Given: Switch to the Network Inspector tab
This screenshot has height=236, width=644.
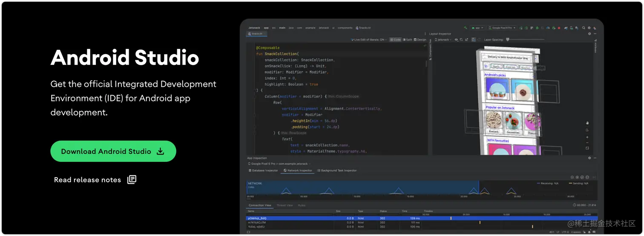Looking at the screenshot, I should [298, 170].
